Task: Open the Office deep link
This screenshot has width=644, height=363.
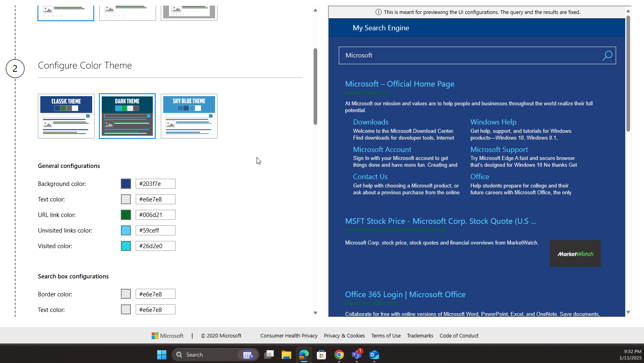Action: [480, 177]
